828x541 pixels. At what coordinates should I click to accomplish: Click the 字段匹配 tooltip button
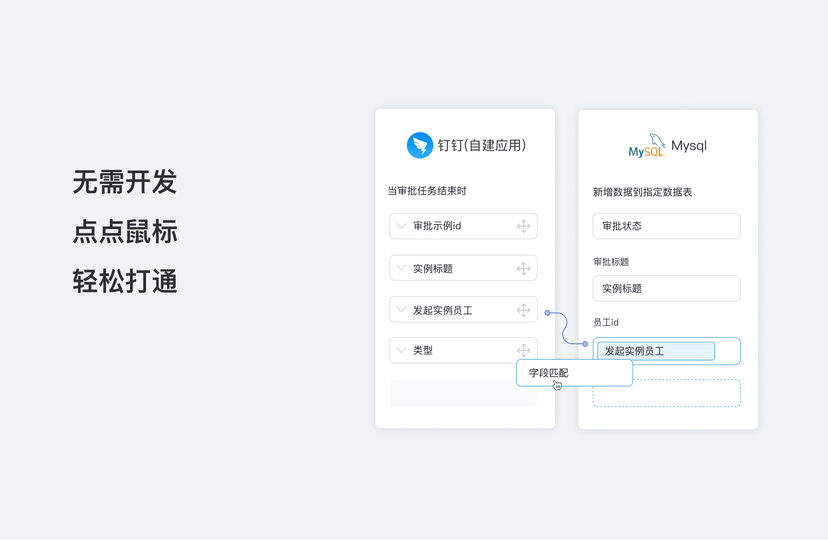coord(575,373)
